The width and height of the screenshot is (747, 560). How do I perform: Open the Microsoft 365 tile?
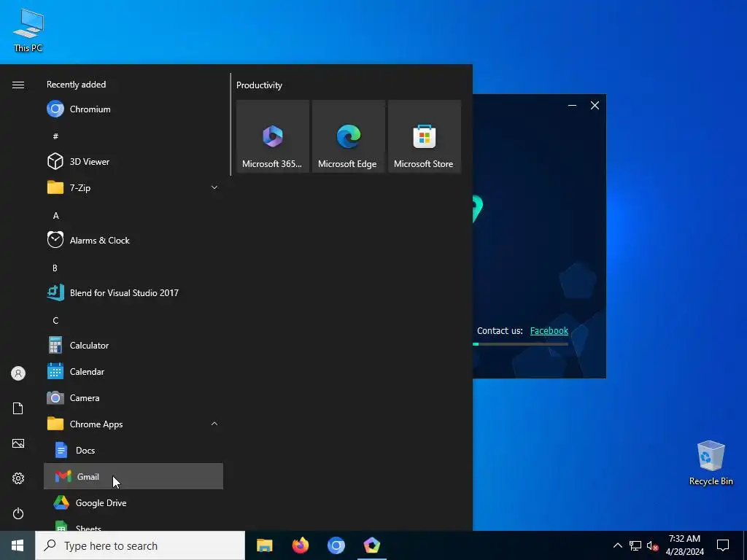(x=273, y=136)
